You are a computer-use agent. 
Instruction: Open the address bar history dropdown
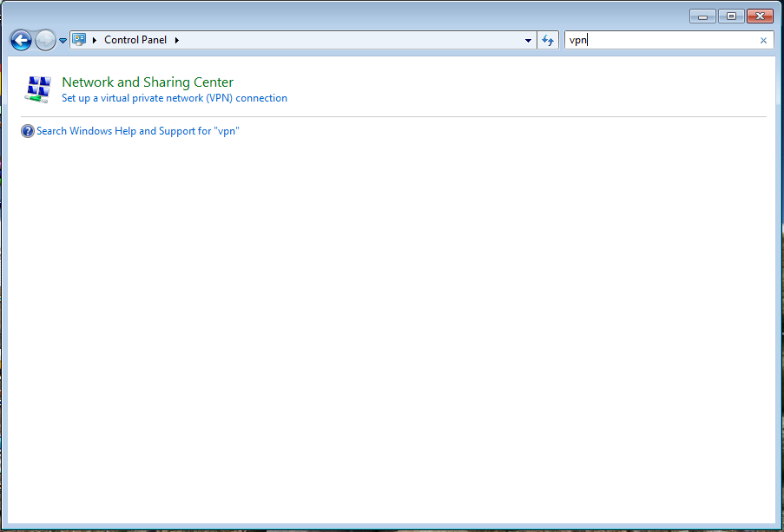(x=528, y=41)
